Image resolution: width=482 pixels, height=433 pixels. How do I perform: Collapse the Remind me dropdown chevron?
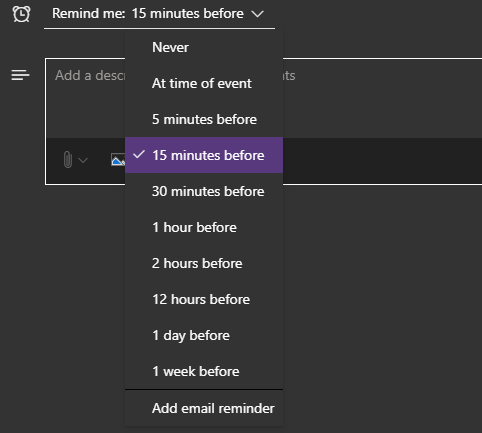click(257, 14)
